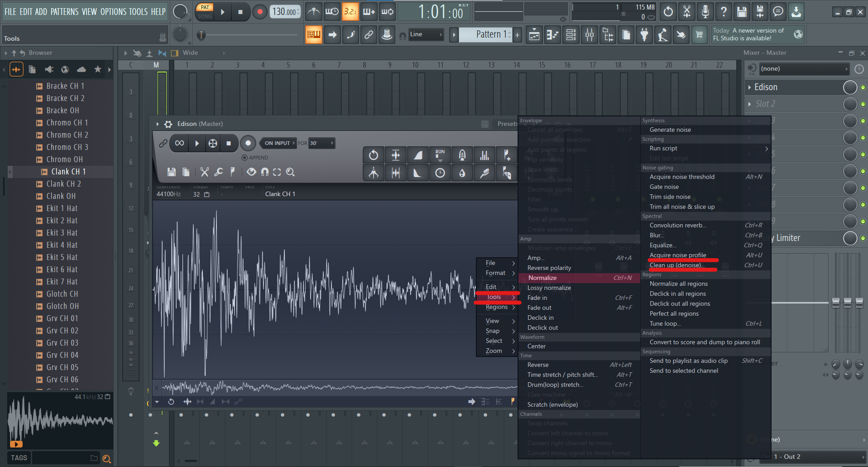This screenshot has height=467, width=868.
Task: Open the Line snap dropdown
Action: [426, 34]
